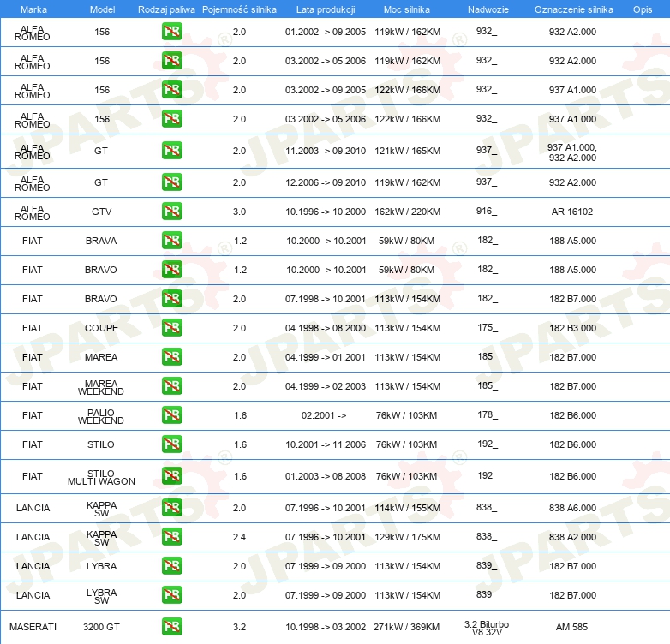670x644 pixels.
Task: Click the body code 916_
Action: point(487,211)
